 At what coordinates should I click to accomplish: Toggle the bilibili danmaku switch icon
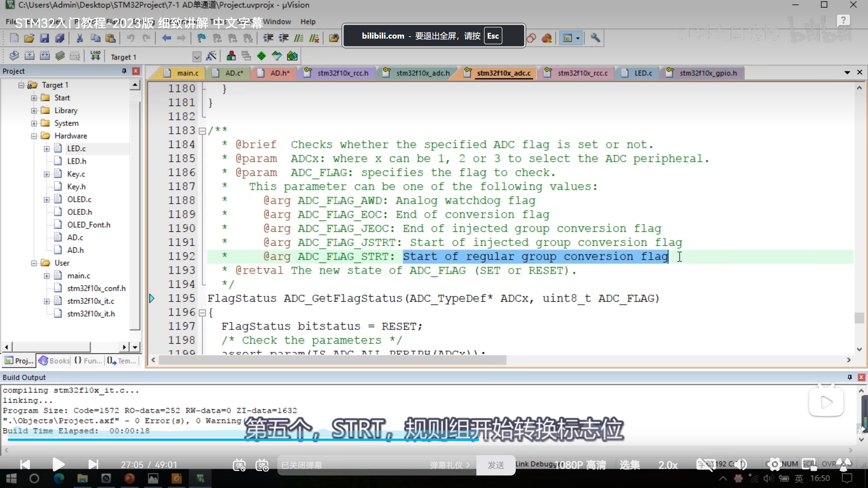239,465
